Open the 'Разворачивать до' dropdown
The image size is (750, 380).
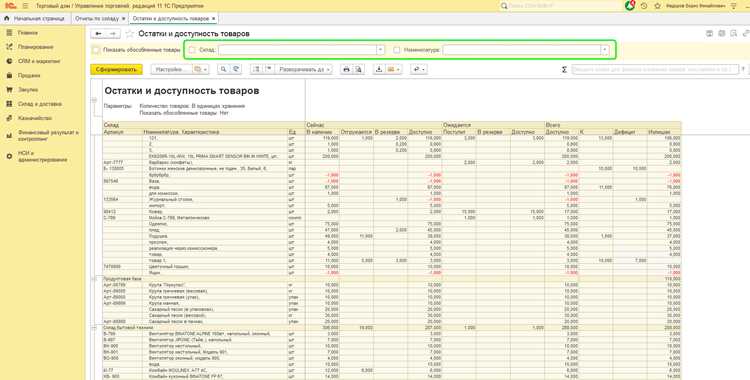(305, 69)
